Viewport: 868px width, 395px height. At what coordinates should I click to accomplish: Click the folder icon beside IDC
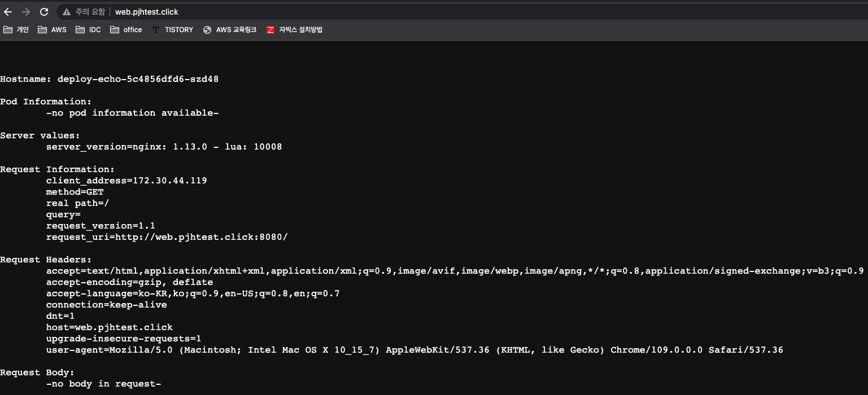80,30
